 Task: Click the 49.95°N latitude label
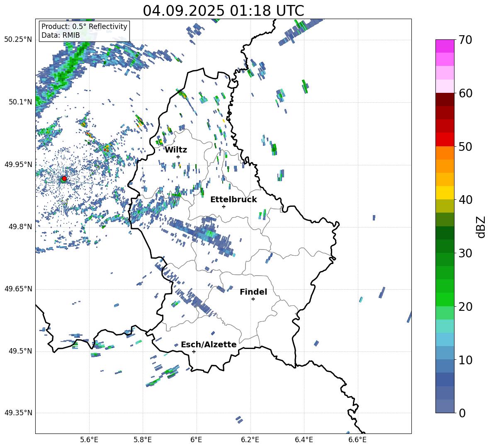pos(18,164)
